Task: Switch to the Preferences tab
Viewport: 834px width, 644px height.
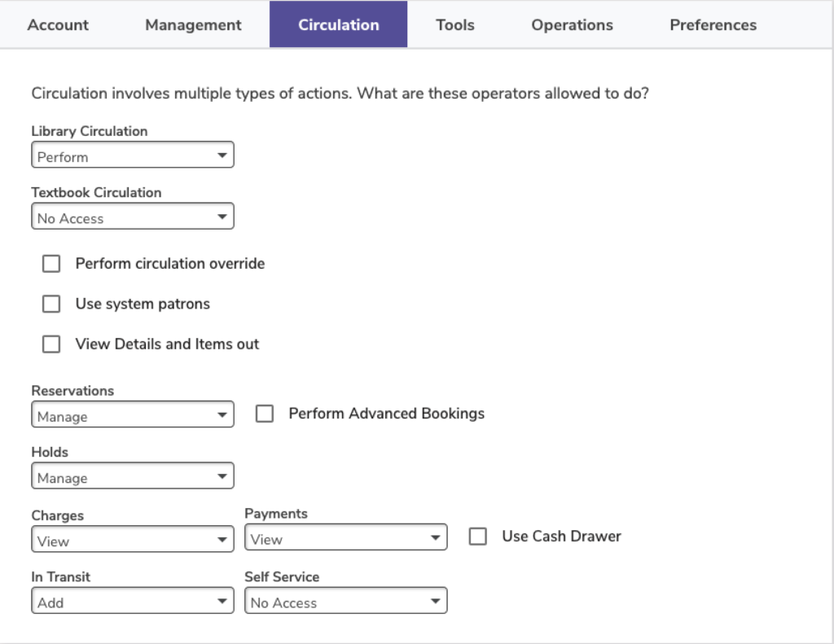Action: [x=713, y=25]
